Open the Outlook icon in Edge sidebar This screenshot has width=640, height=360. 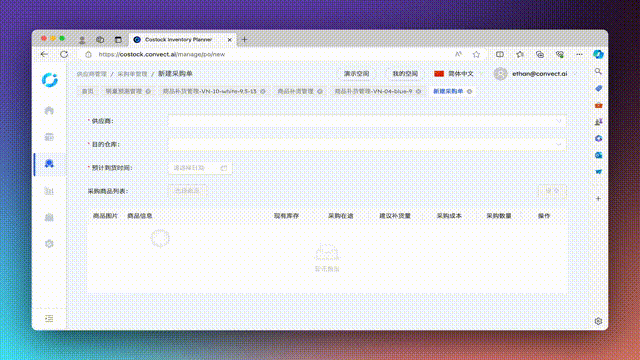tap(598, 155)
